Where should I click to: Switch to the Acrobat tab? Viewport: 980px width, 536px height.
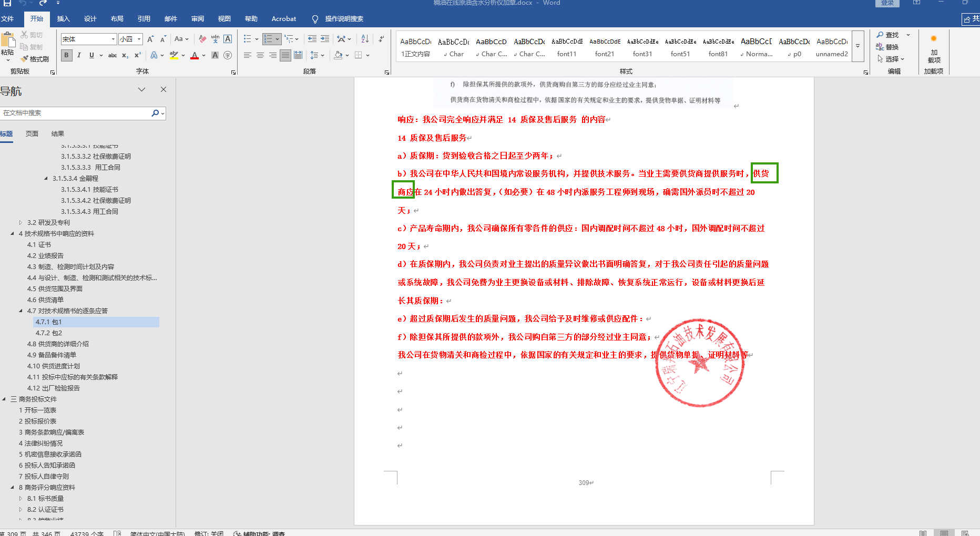(x=284, y=19)
